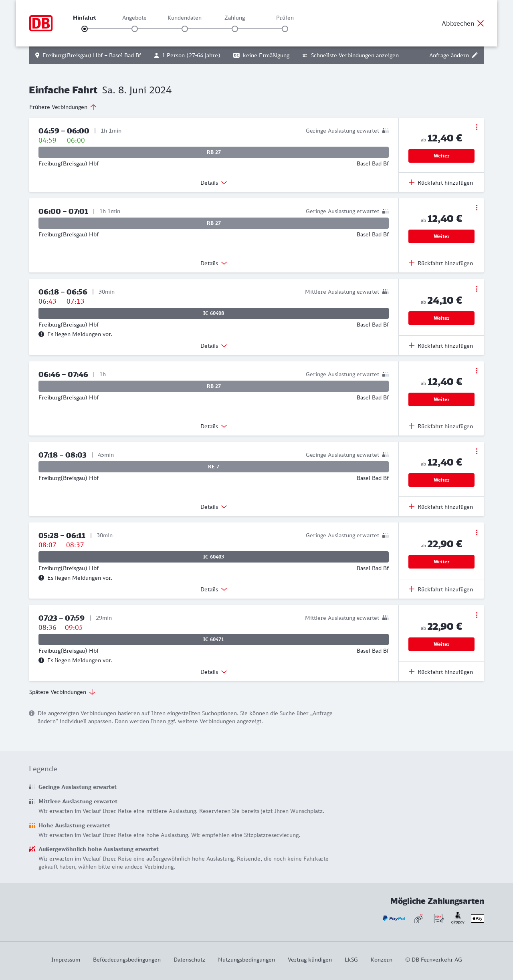Screen dimensions: 513x980
Task: Click info icon beside IC 60403 Meldungen
Action: coord(41,578)
